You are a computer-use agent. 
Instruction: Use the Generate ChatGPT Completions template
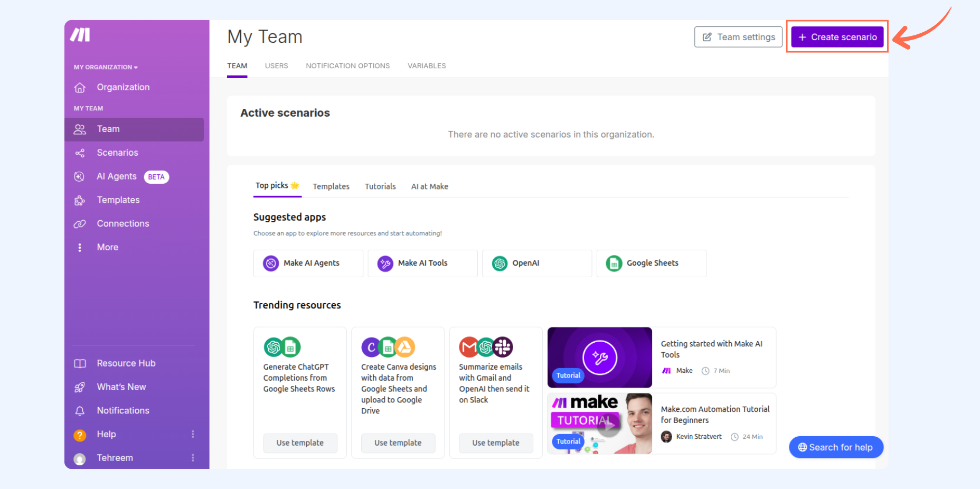coord(300,443)
